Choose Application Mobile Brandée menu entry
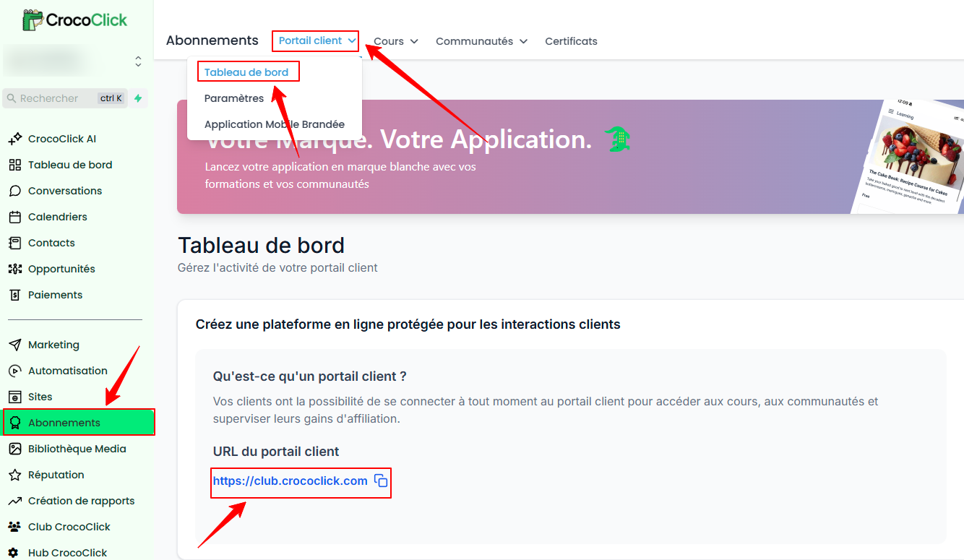Viewport: 964px width, 560px height. tap(275, 124)
